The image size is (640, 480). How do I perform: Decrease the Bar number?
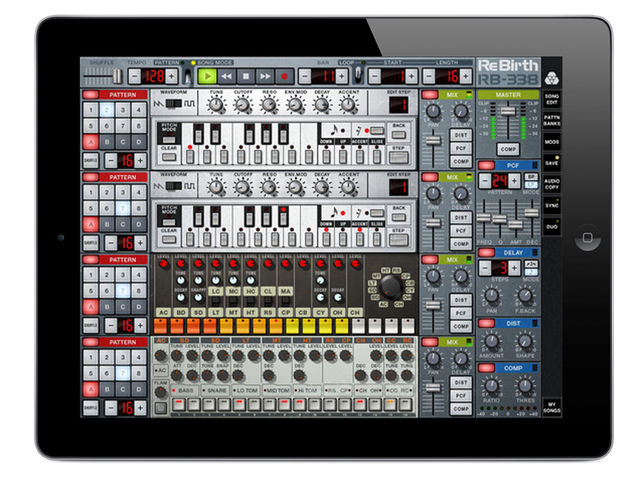pos(304,76)
